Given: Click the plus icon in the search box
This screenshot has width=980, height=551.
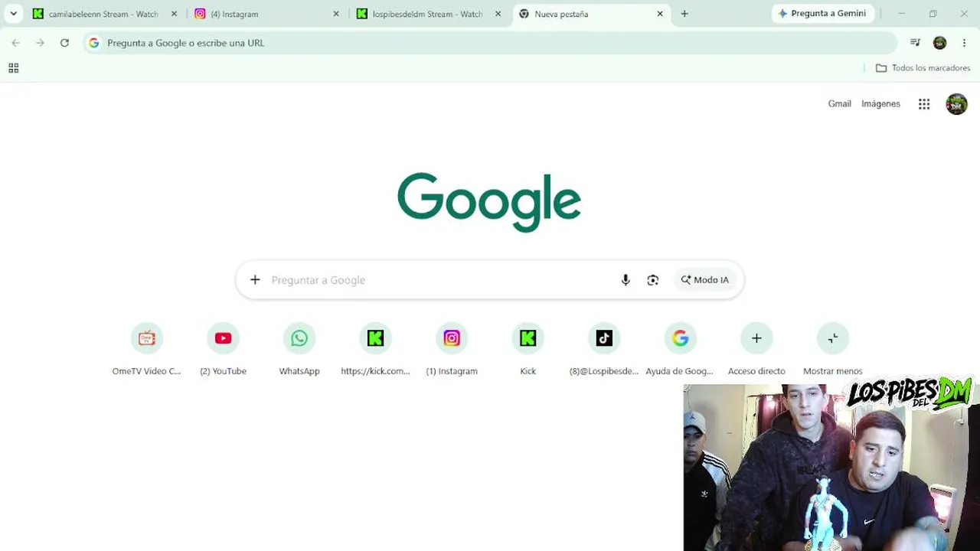Looking at the screenshot, I should pyautogui.click(x=255, y=280).
